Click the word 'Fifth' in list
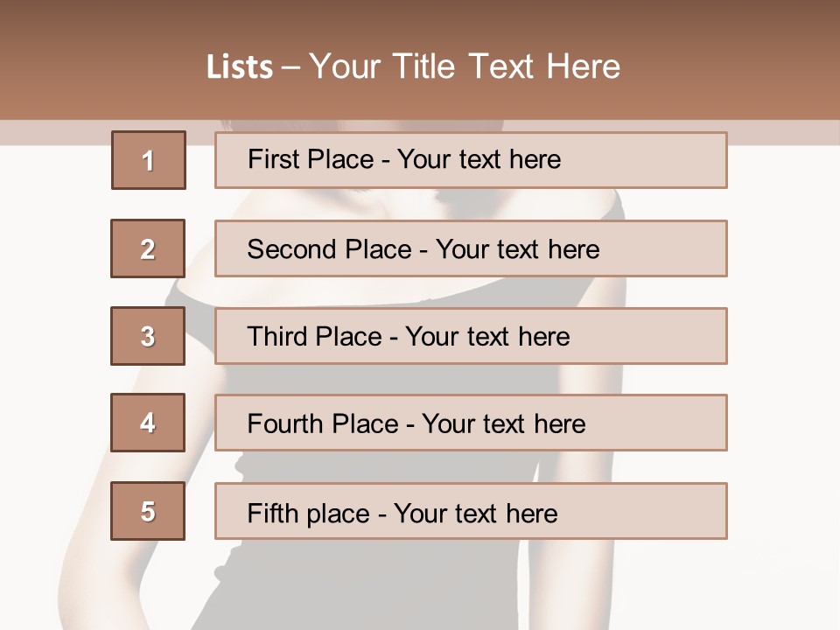Image resolution: width=840 pixels, height=630 pixels. [x=273, y=513]
